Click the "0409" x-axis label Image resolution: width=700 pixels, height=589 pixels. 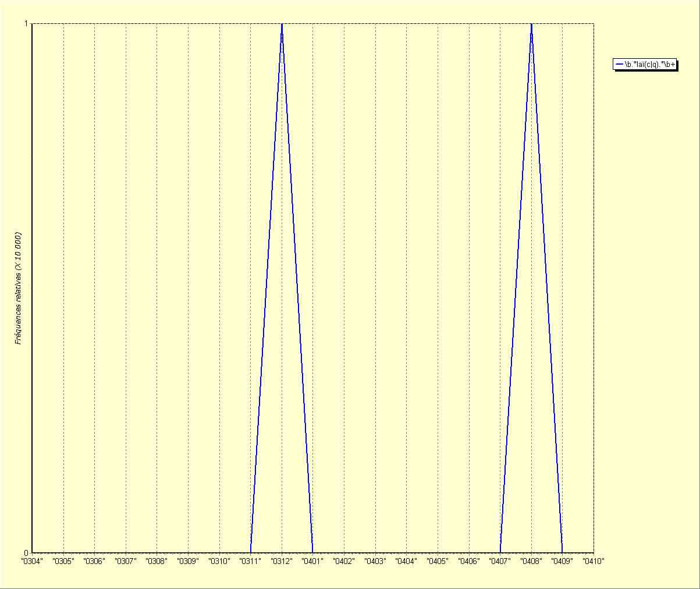pyautogui.click(x=562, y=562)
